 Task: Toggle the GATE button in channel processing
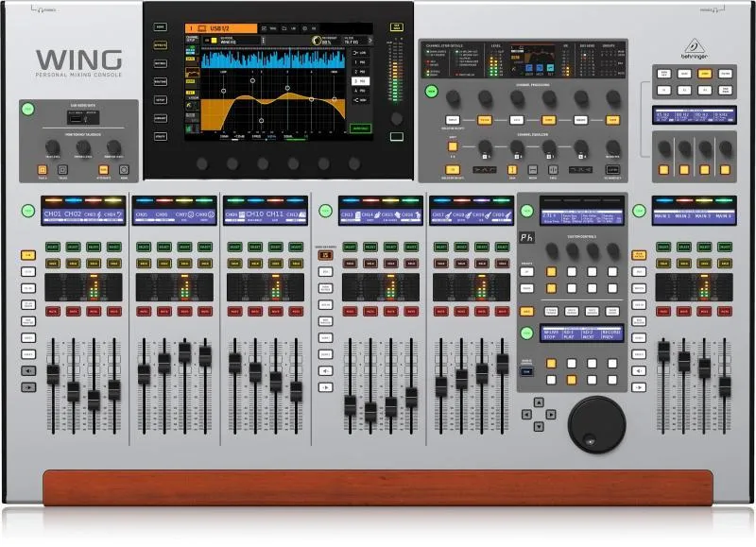click(516, 120)
